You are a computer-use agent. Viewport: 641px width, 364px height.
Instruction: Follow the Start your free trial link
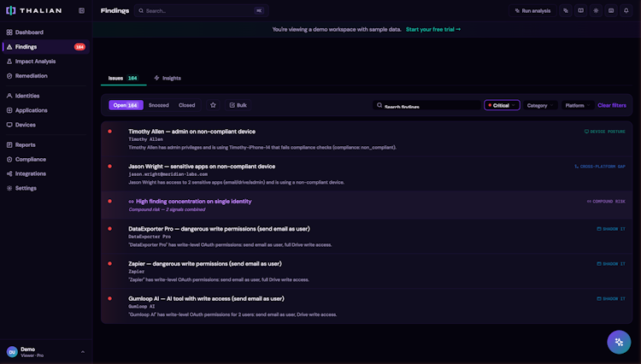point(433,29)
